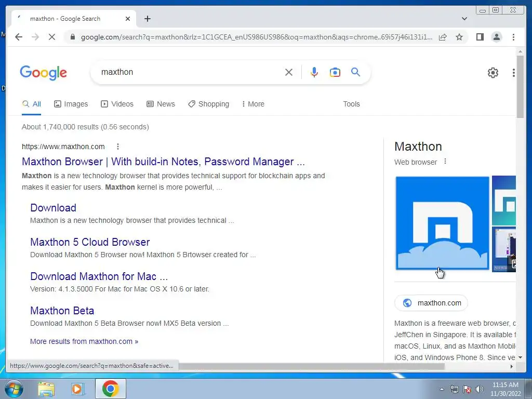Open the Maxthon Beta link
Viewport: 532px width, 399px height.
[62, 311]
